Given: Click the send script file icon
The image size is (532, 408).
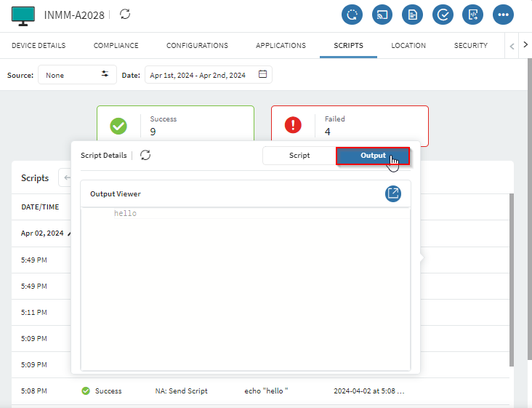Looking at the screenshot, I should coord(472,15).
